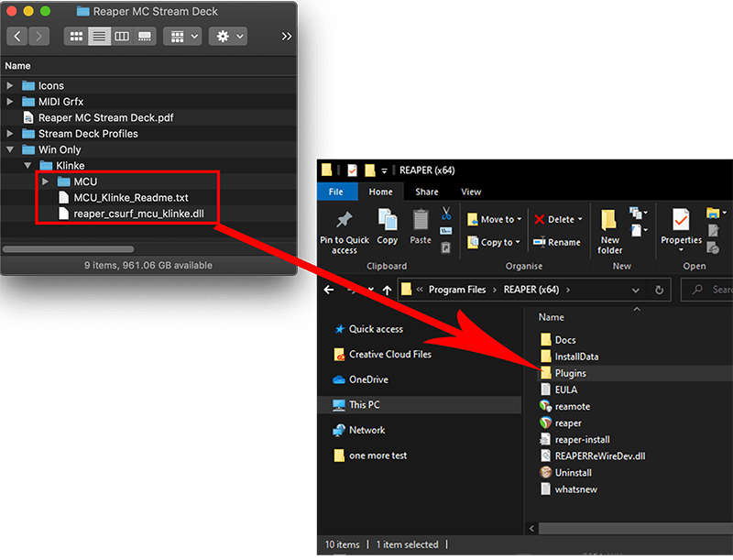
Task: Switch Finder to list view
Action: pos(99,36)
